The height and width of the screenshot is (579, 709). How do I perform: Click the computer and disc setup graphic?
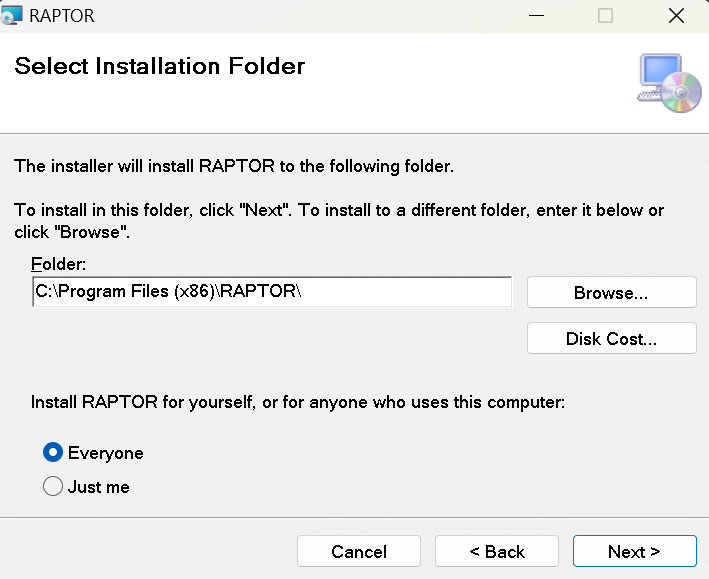point(669,83)
